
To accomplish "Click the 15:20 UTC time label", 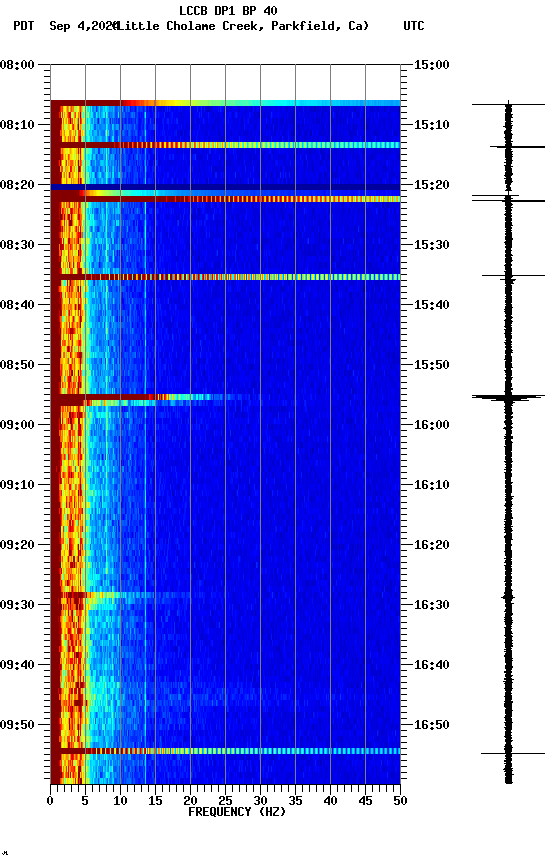I will 432,185.
